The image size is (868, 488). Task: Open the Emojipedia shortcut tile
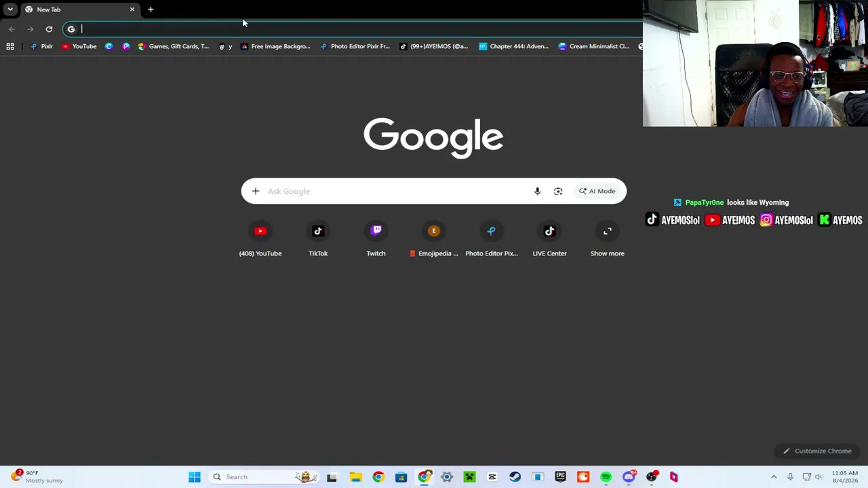click(434, 239)
